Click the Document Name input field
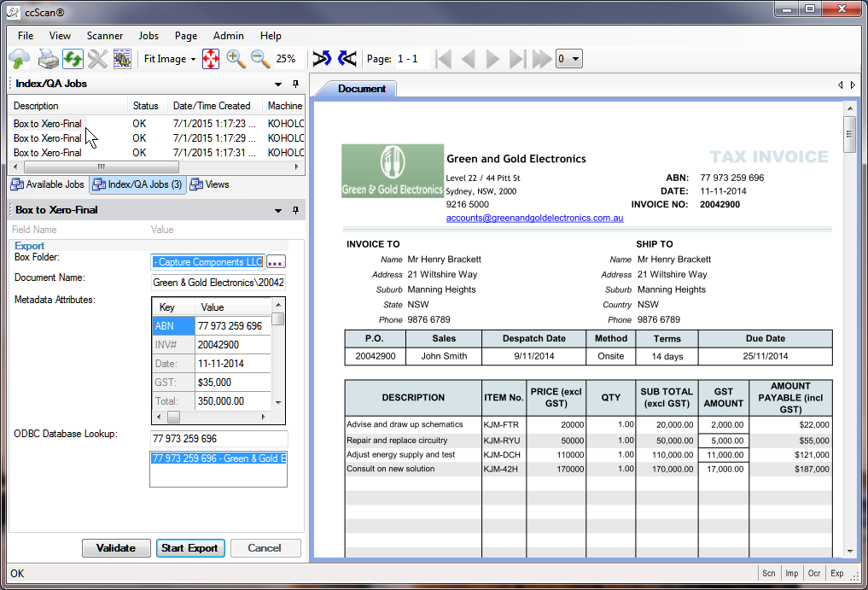Screen dimensions: 868x590 pyautogui.click(x=218, y=283)
